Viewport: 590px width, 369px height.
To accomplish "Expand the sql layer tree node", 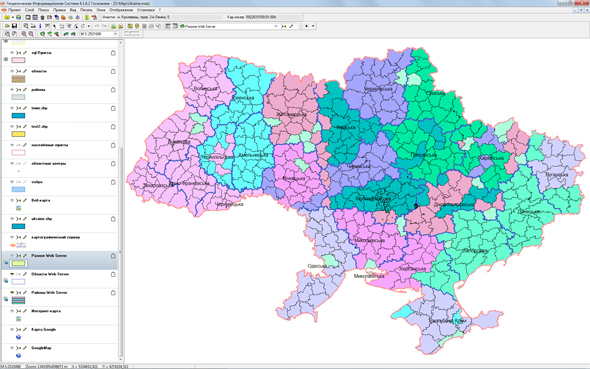I will 6,59.
